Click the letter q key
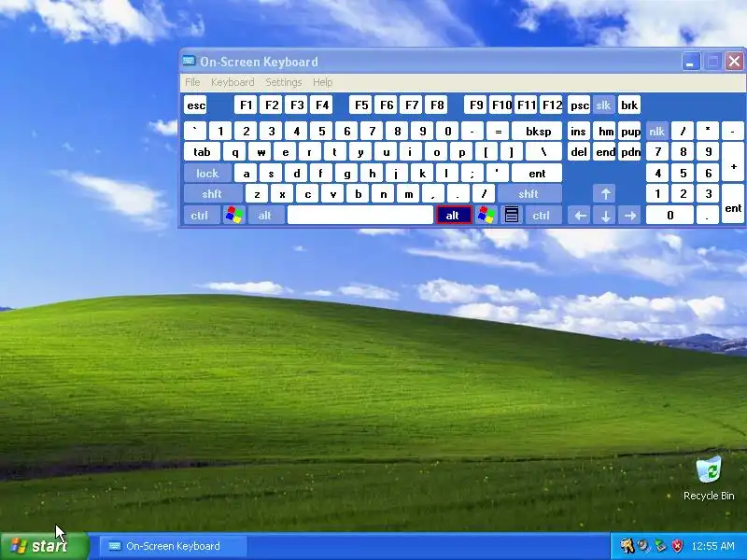The width and height of the screenshot is (747, 560). click(235, 152)
